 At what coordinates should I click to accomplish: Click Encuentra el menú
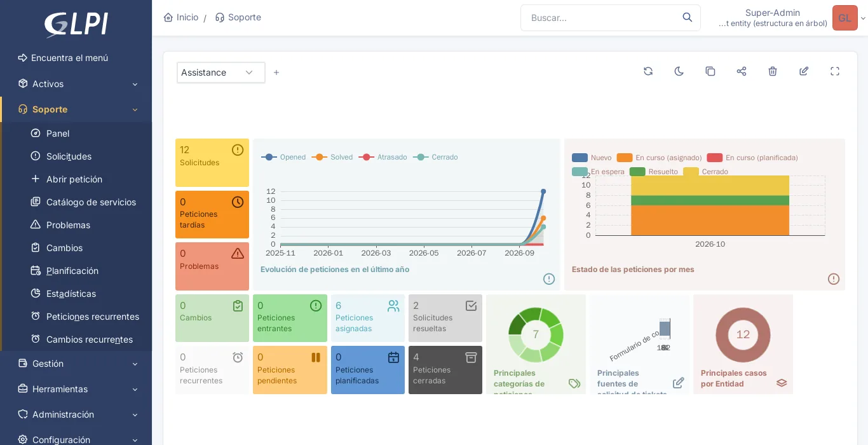tap(63, 58)
